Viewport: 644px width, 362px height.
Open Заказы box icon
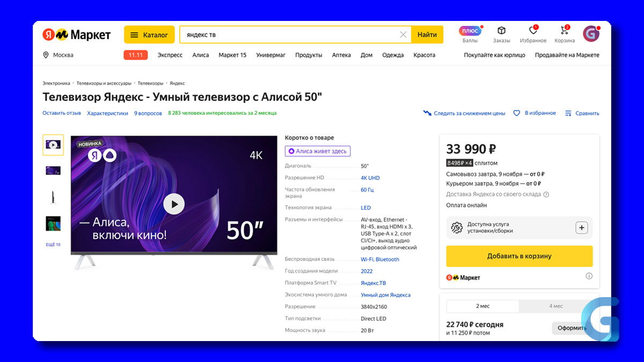[502, 34]
